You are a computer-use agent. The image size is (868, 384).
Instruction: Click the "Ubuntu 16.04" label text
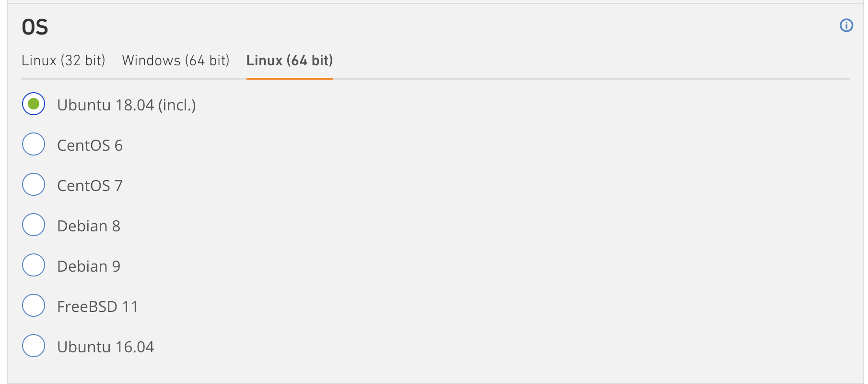[x=106, y=347]
